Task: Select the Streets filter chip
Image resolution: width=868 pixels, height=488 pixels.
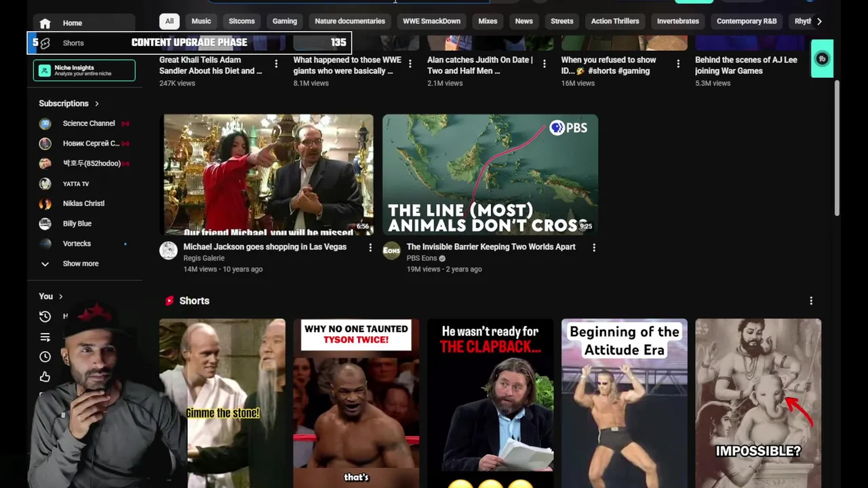Action: (561, 21)
